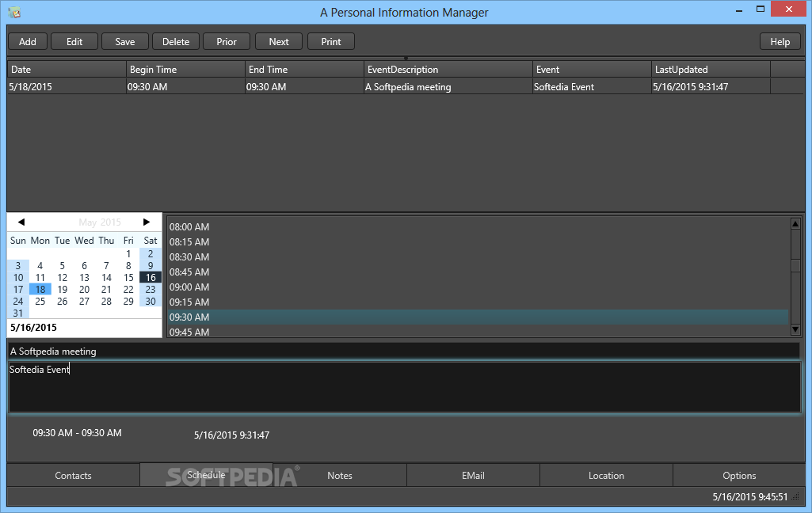Select the 09:45 AM time slot

tap(478, 331)
